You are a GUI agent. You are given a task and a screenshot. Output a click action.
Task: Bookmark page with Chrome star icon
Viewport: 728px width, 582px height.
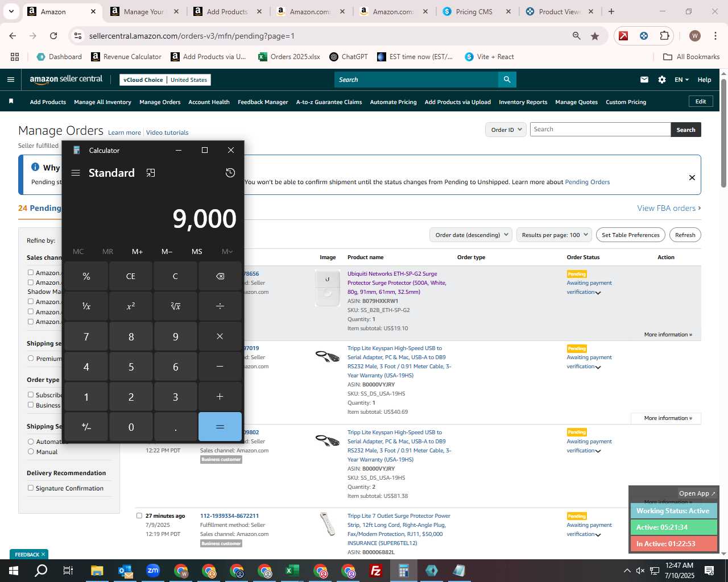pos(595,36)
